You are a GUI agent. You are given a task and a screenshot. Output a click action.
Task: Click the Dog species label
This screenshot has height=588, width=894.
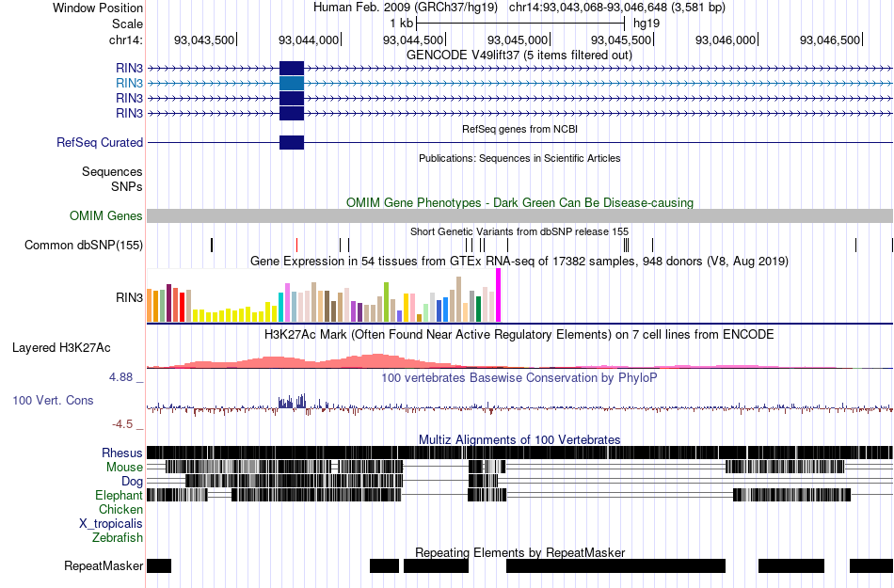pyautogui.click(x=132, y=482)
